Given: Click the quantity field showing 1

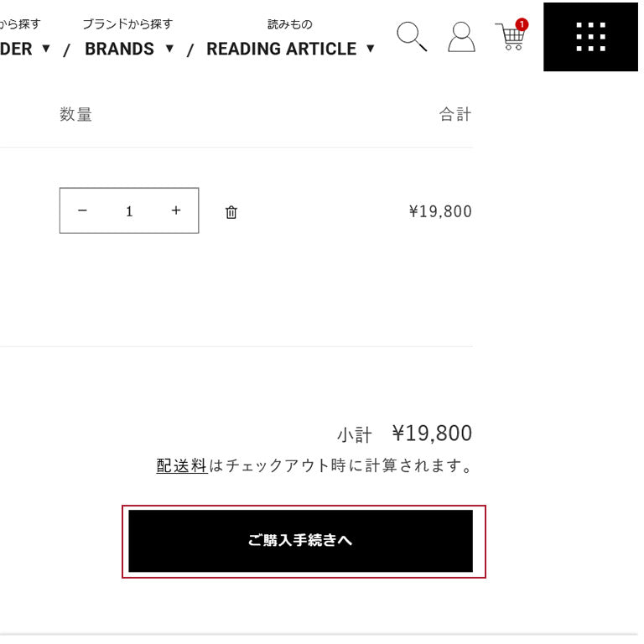Looking at the screenshot, I should (x=129, y=211).
